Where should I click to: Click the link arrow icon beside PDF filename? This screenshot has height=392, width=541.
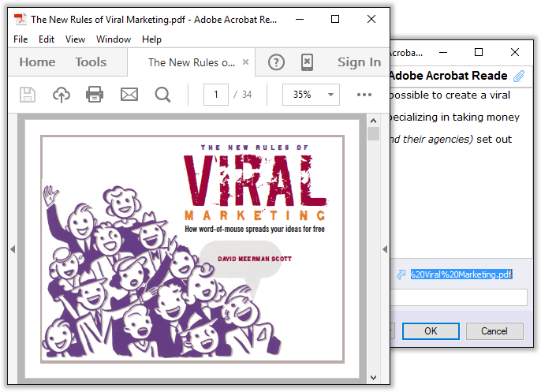coord(401,274)
